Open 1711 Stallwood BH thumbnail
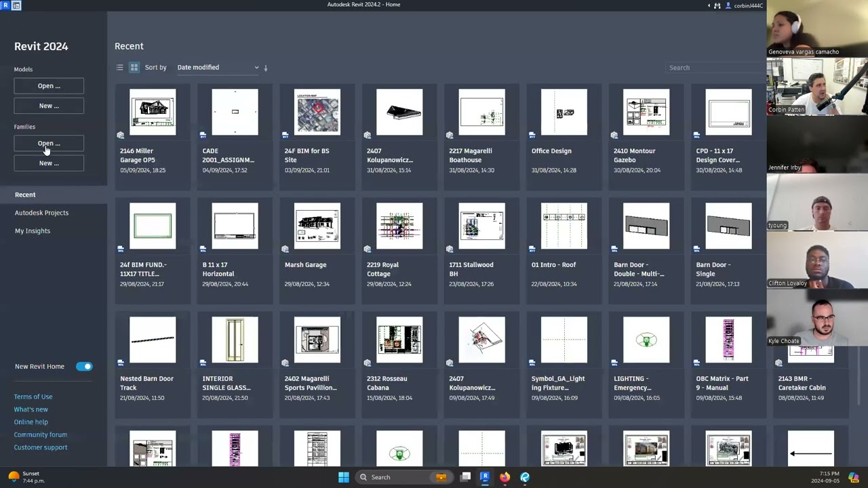This screenshot has width=868, height=488. pyautogui.click(x=481, y=226)
